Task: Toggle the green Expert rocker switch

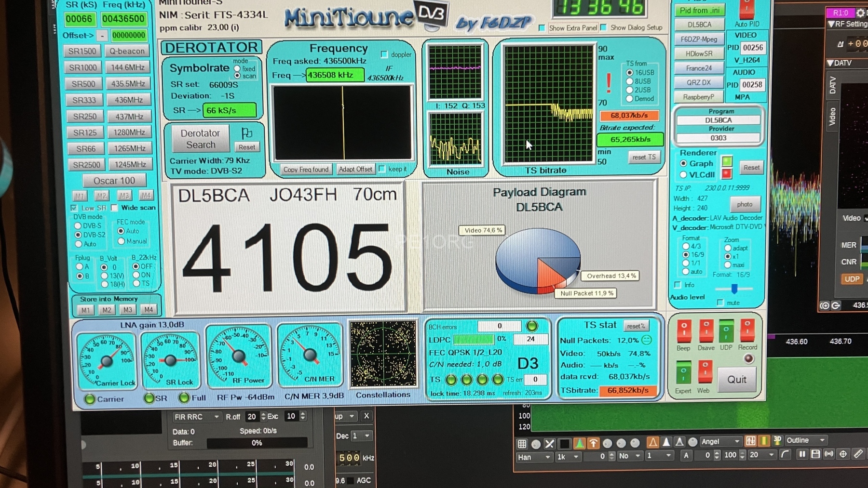Action: pos(683,372)
